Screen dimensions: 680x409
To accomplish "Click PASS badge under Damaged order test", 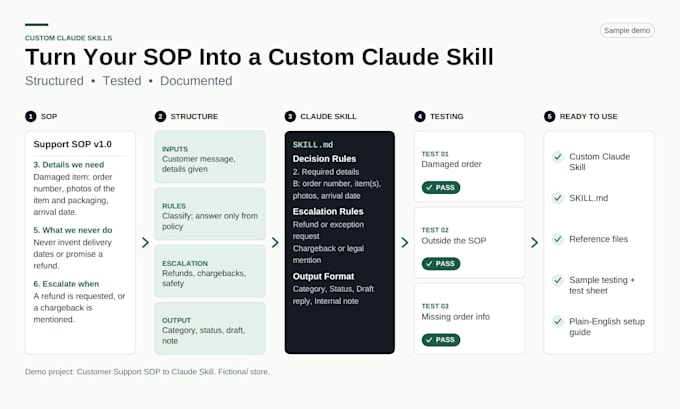I will 441,187.
